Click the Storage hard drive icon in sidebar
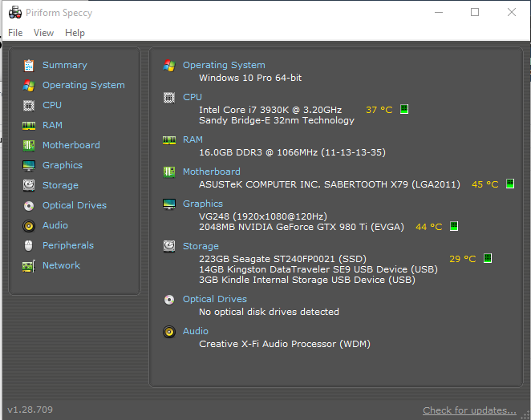 click(29, 185)
